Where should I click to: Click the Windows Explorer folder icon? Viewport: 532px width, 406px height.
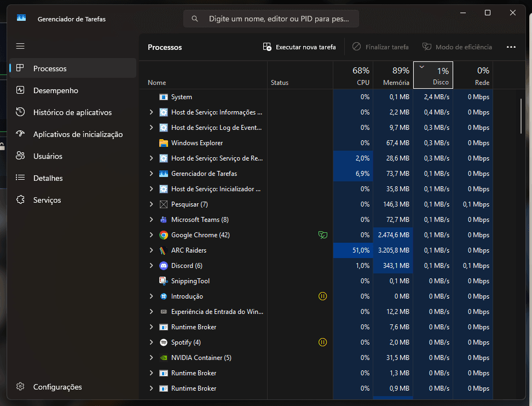click(x=163, y=143)
